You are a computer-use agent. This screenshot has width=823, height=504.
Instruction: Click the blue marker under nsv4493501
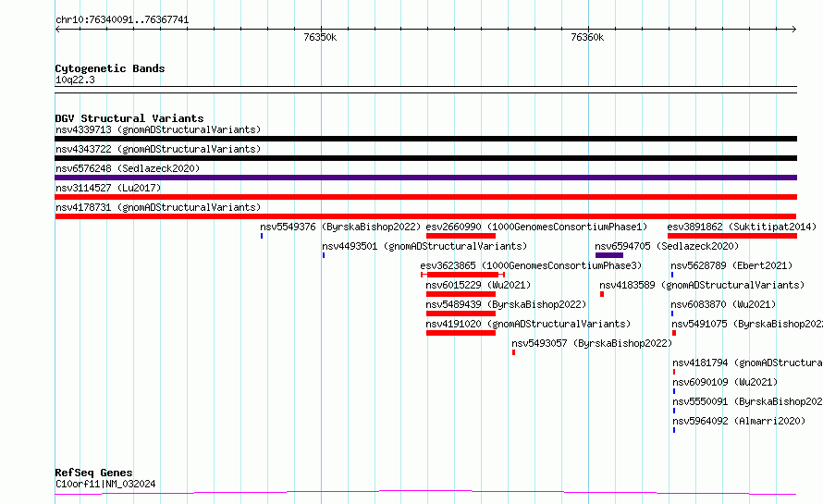pyautogui.click(x=324, y=255)
